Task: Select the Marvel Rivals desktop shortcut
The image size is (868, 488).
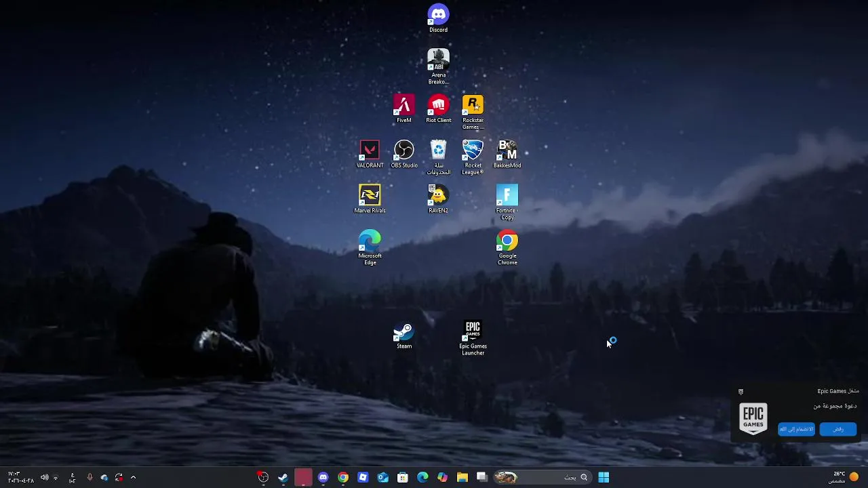Action: pyautogui.click(x=370, y=199)
